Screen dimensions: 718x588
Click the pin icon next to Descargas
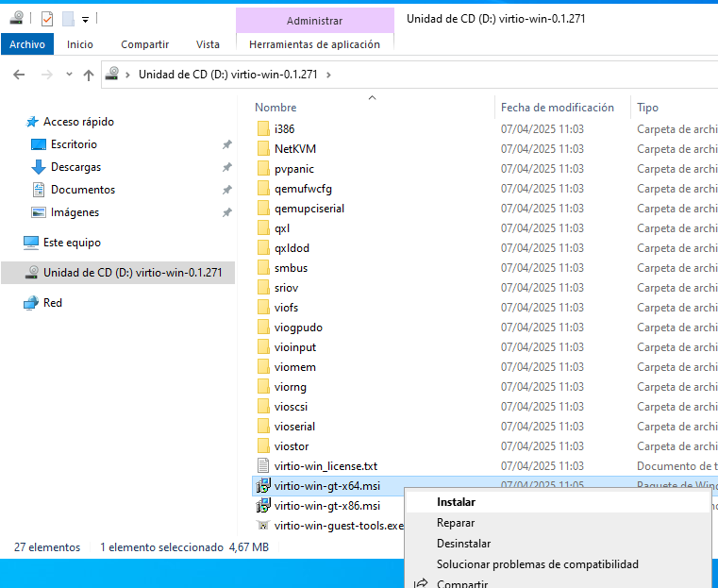tap(226, 167)
